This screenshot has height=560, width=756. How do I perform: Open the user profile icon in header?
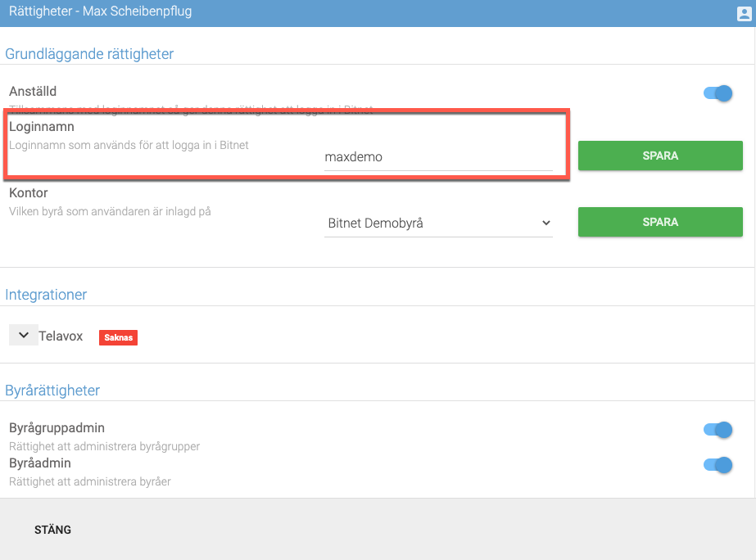pos(744,14)
